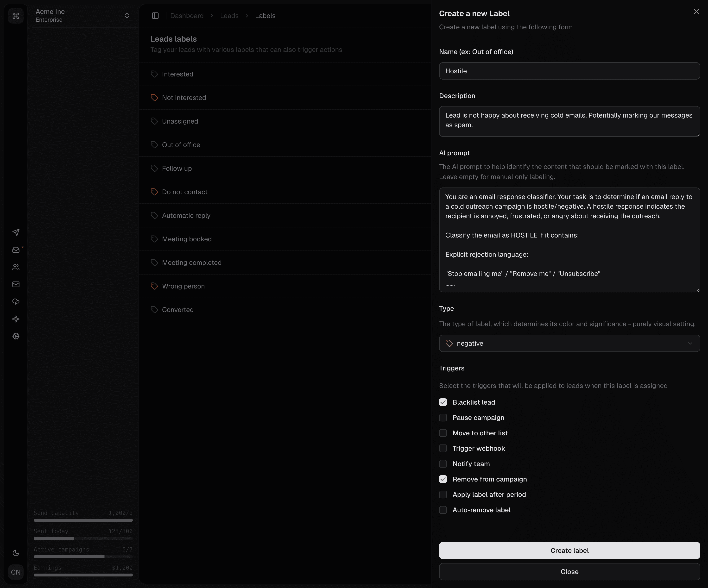708x588 pixels.
Task: Expand the Acme Inc workspace switcher
Action: pyautogui.click(x=83, y=15)
